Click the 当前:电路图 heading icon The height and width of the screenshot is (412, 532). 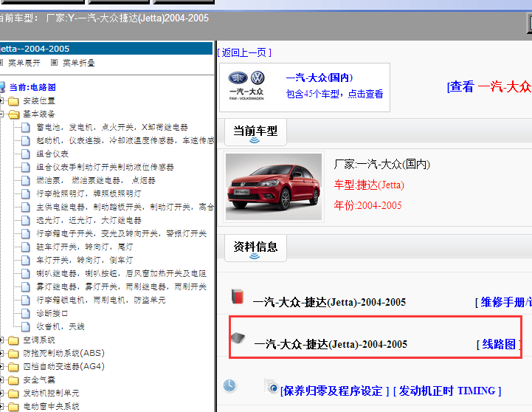(x=2, y=87)
